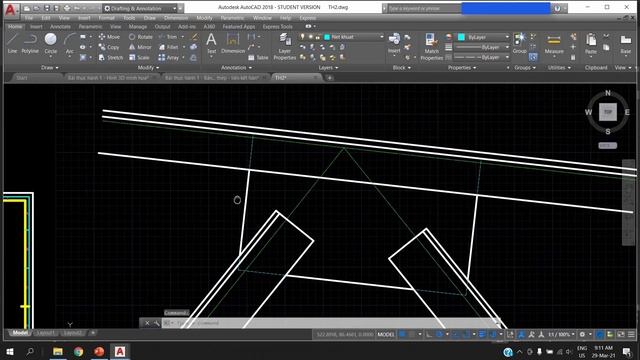The image size is (640, 360).
Task: Click the TOP face of ViewCube
Action: 608,112
